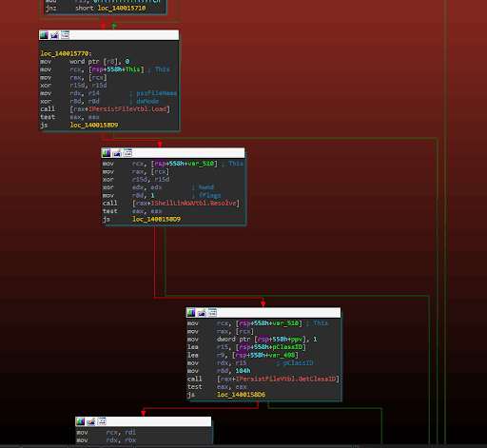Open the color picker icon on the GetClassID block
Viewport: 487px width, 448px height.
point(191,313)
